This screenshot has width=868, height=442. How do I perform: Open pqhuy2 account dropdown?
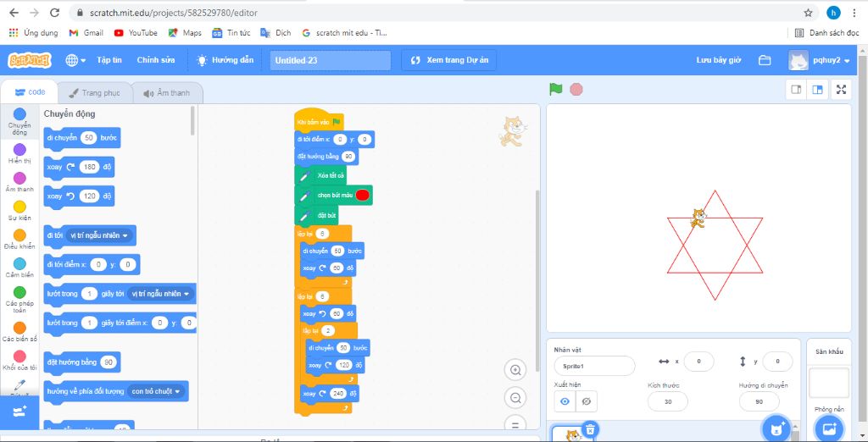click(820, 60)
